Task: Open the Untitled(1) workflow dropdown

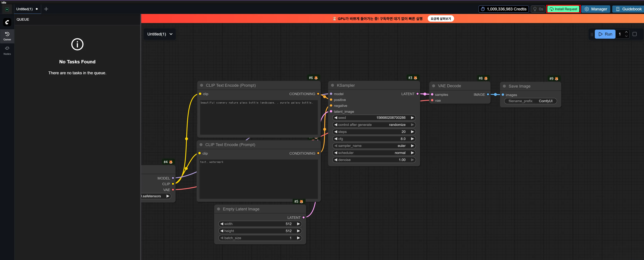Action: [160, 34]
